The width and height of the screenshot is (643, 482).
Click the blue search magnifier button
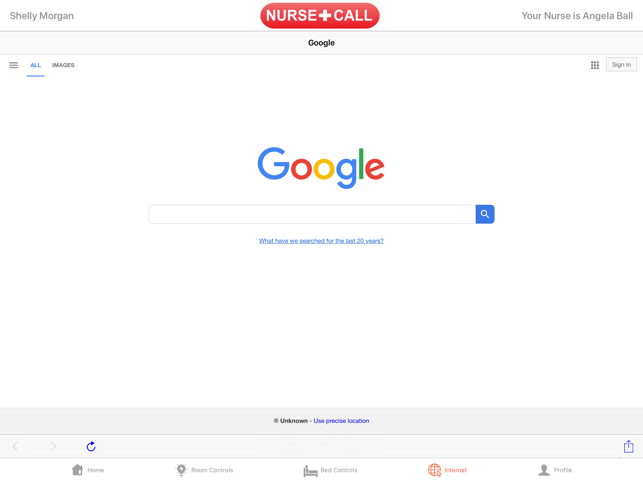pos(485,214)
